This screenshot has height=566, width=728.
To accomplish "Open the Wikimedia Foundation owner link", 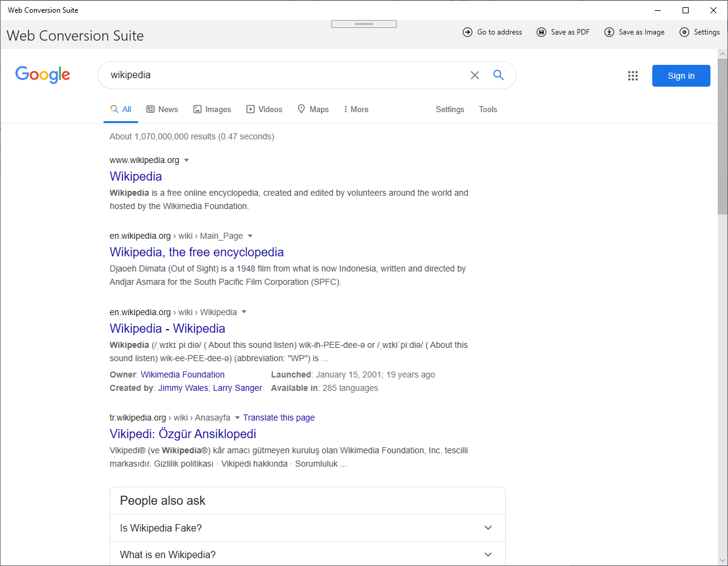I will pyautogui.click(x=183, y=375).
